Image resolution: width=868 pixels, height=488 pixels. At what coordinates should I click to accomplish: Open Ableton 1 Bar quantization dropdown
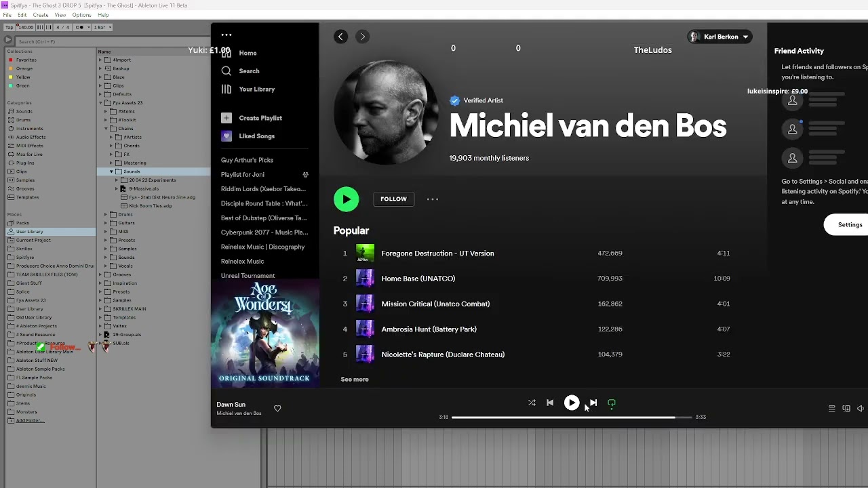pos(102,27)
